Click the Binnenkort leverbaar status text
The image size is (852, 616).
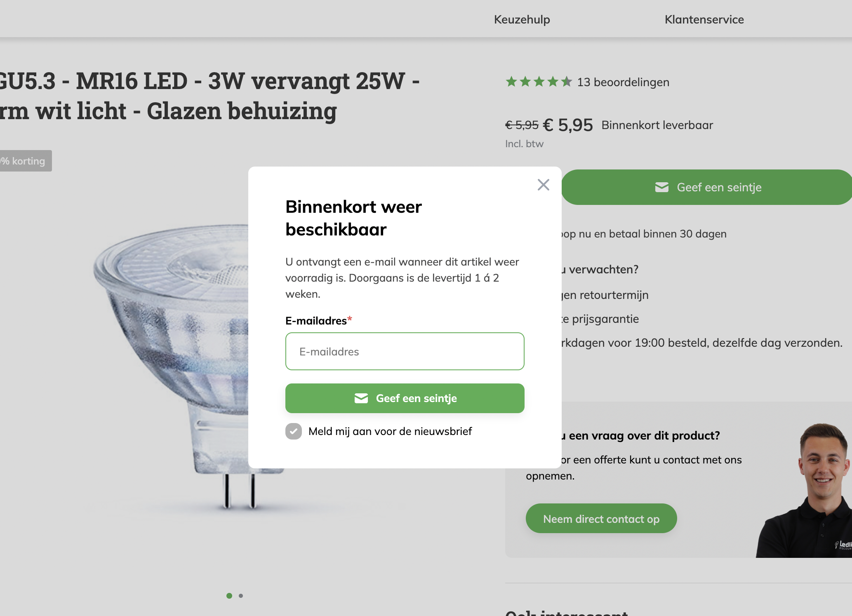pyautogui.click(x=657, y=125)
